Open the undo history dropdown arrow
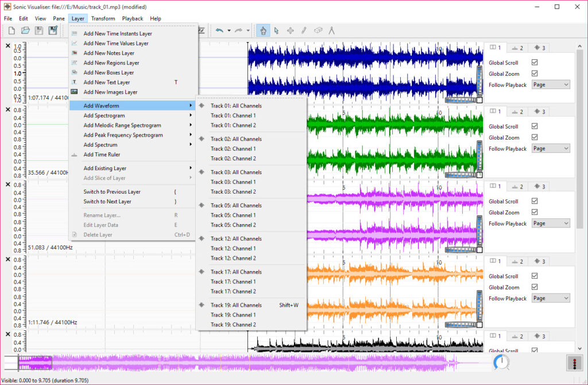Viewport: 588px width, 385px height. point(229,31)
